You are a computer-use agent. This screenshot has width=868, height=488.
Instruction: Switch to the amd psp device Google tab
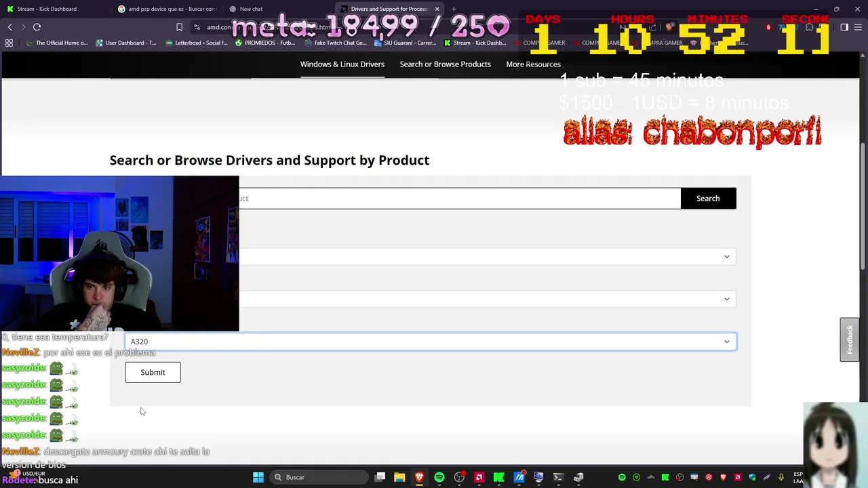(x=167, y=9)
